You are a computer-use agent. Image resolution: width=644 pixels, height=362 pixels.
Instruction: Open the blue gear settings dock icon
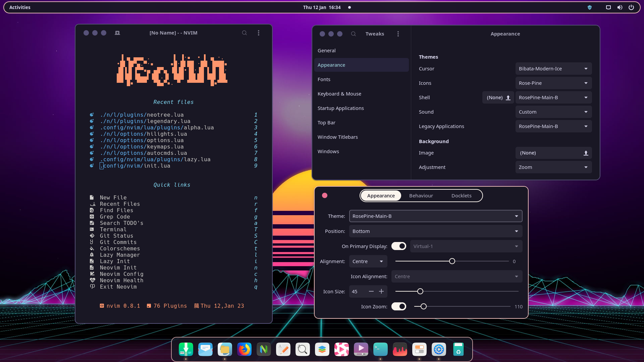pos(439,349)
